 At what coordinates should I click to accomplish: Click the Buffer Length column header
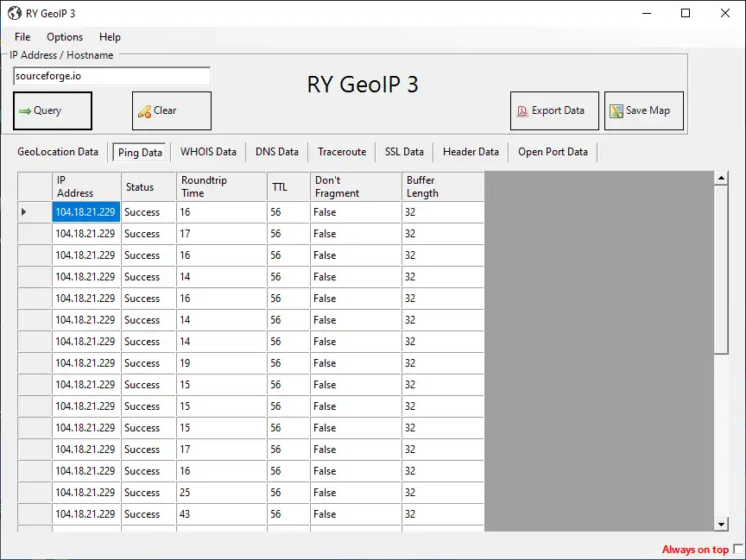[x=443, y=186]
